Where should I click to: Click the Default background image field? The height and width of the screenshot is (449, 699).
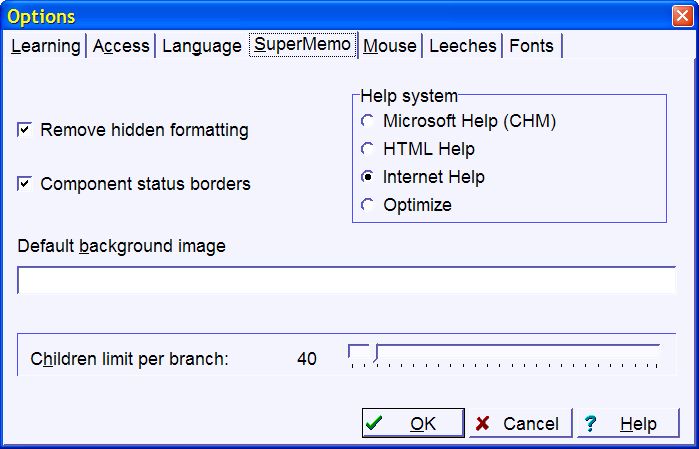click(x=346, y=280)
